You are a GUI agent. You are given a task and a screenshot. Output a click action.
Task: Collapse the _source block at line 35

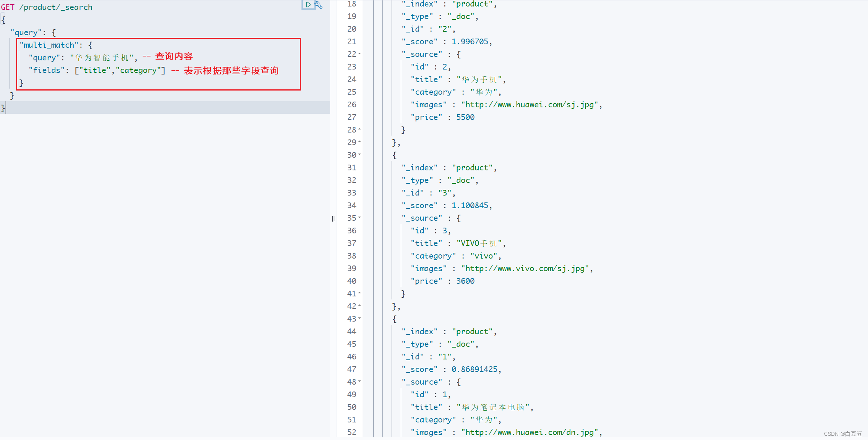(x=360, y=218)
